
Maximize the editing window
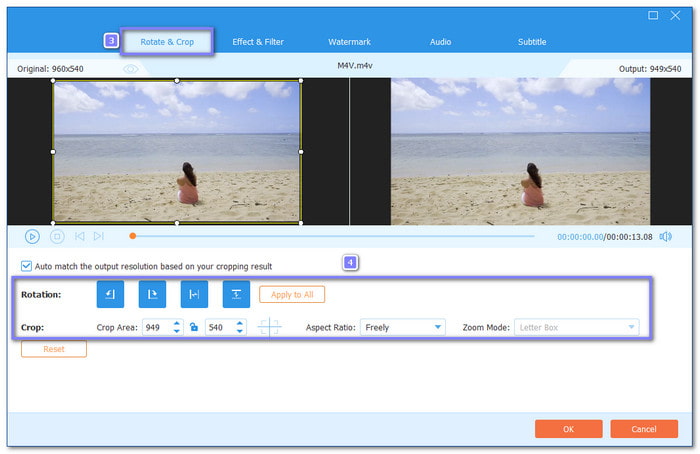click(x=653, y=16)
